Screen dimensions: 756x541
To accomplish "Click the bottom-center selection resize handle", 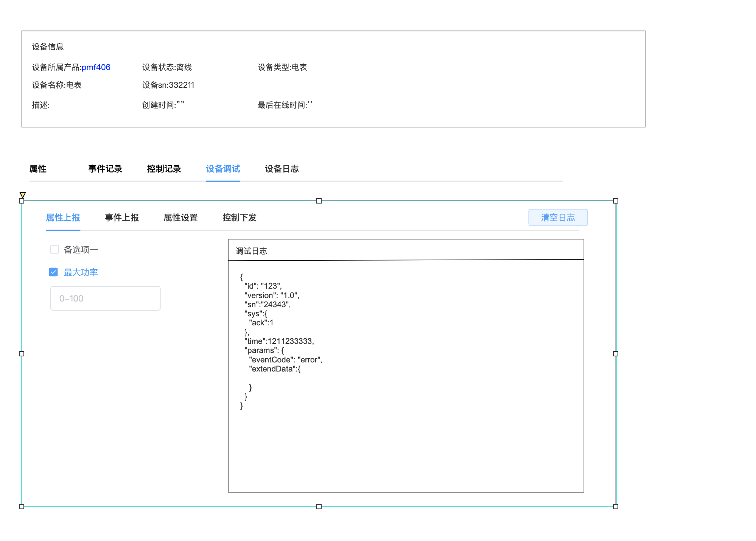I will (x=319, y=506).
